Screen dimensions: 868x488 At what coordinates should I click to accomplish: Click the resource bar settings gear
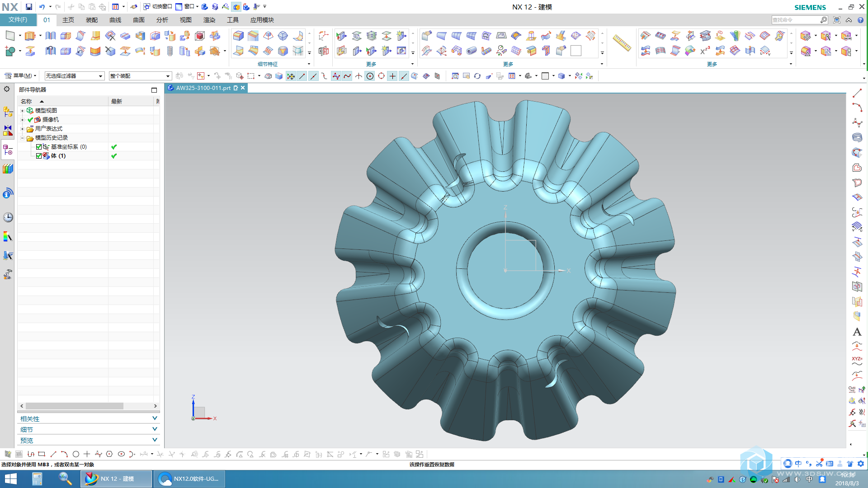[x=7, y=89]
